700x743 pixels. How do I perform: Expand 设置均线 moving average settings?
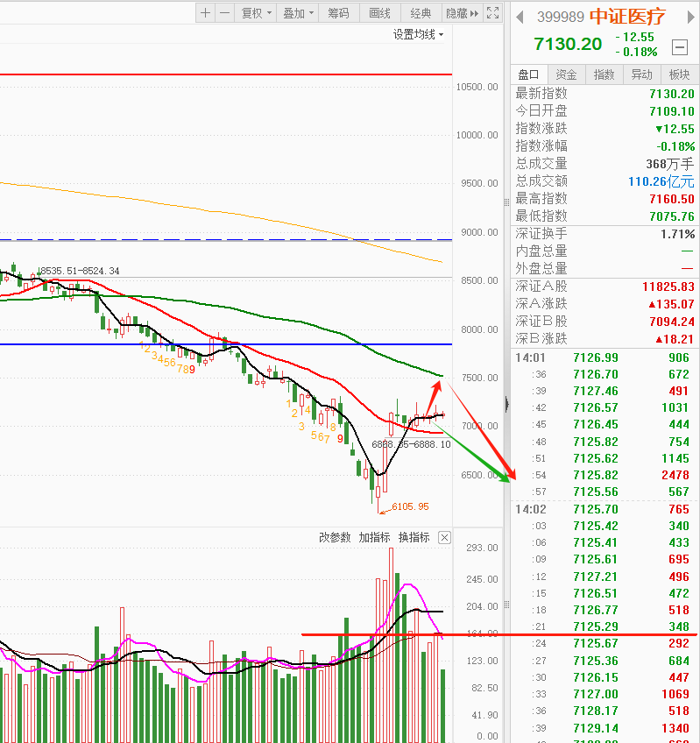tap(418, 34)
